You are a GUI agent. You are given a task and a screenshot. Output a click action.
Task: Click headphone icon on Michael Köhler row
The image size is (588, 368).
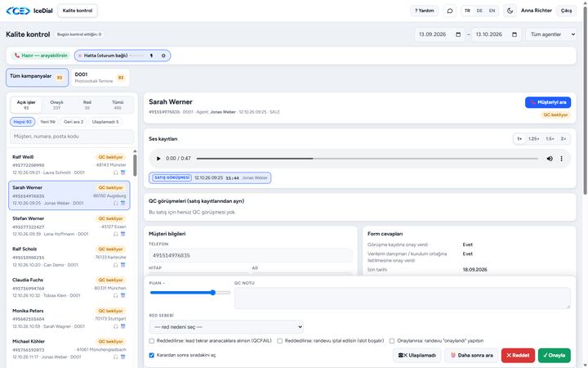(x=115, y=357)
